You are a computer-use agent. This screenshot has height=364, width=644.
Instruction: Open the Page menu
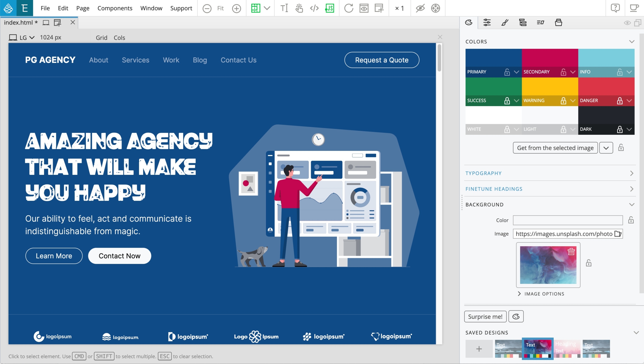click(x=83, y=8)
